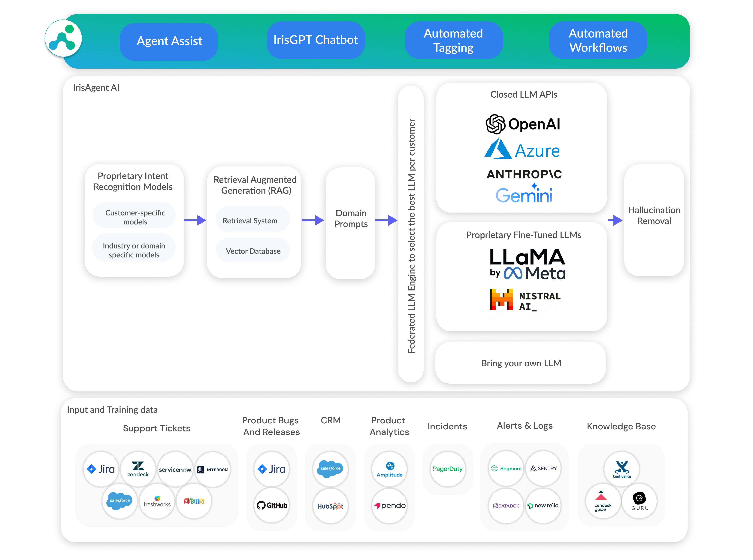Click the OpenAI logo
This screenshot has height=560, width=753.
point(523,124)
